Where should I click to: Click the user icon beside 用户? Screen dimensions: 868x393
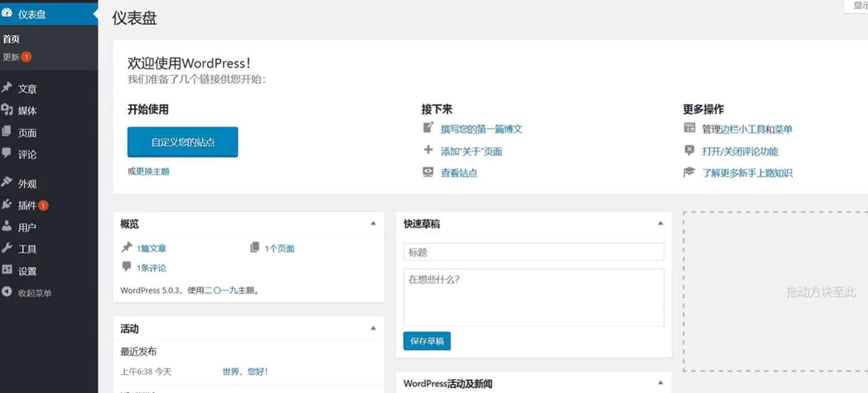7,226
